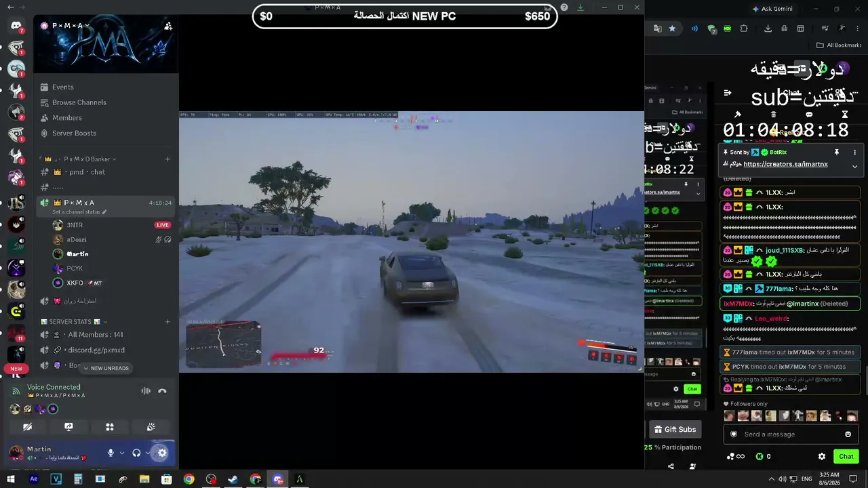The width and height of the screenshot is (868, 488).
Task: Open Chrome side panel icon
Action: pos(800,28)
